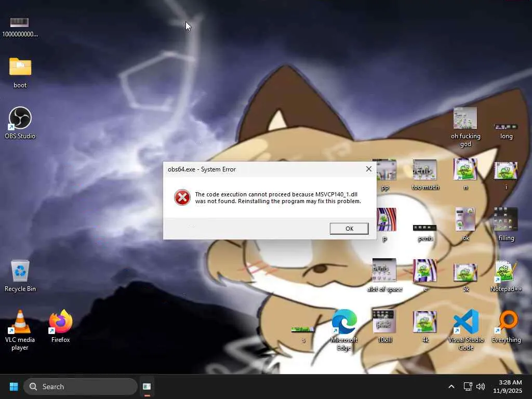Select the desktop file named p
This screenshot has width=532, height=399.
(x=386, y=224)
